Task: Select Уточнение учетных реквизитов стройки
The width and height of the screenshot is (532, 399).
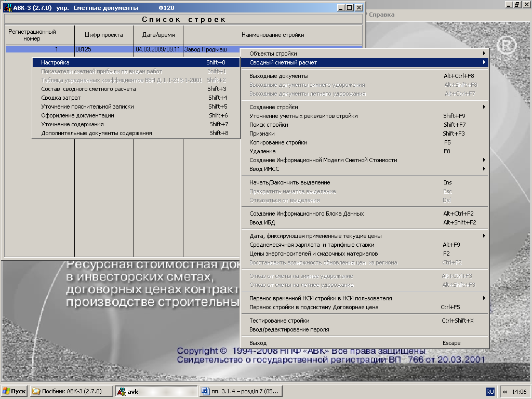Action: click(x=365, y=116)
